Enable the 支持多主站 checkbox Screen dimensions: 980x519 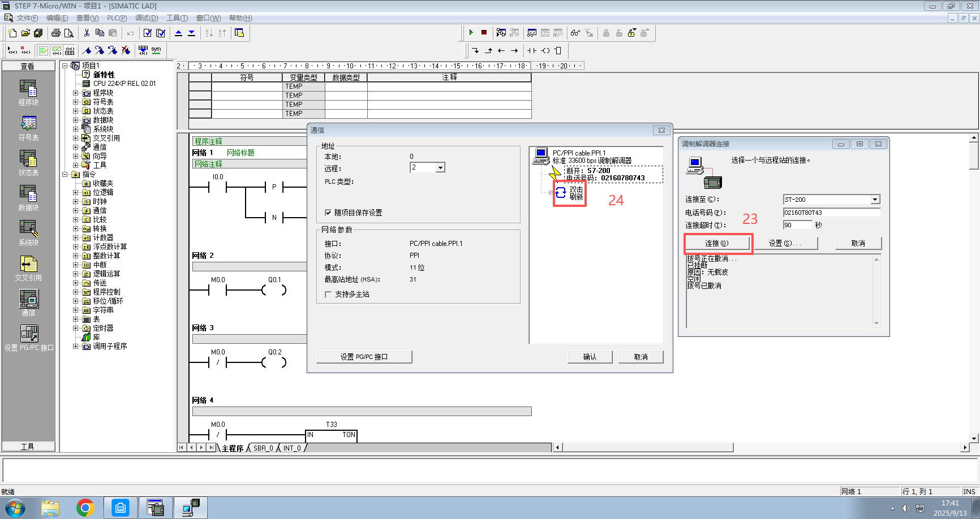328,294
